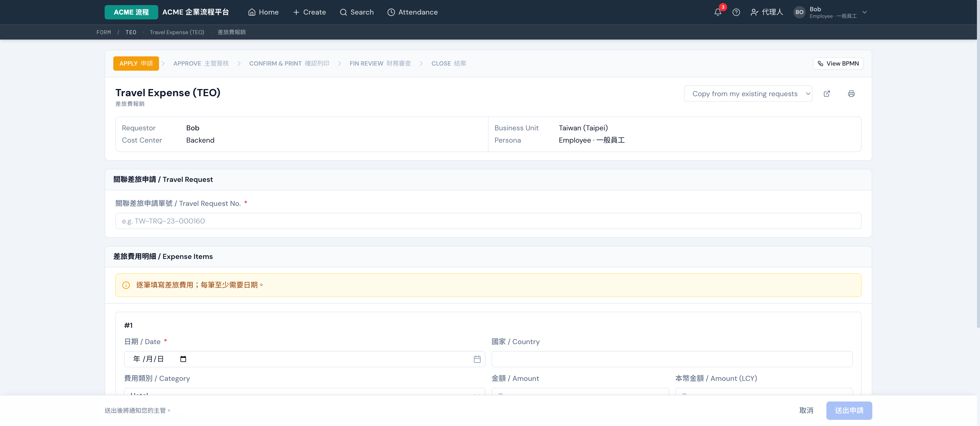Click the Business Unit value Taiwan (Taipei)
Viewport: 980px width, 426px height.
click(x=583, y=128)
